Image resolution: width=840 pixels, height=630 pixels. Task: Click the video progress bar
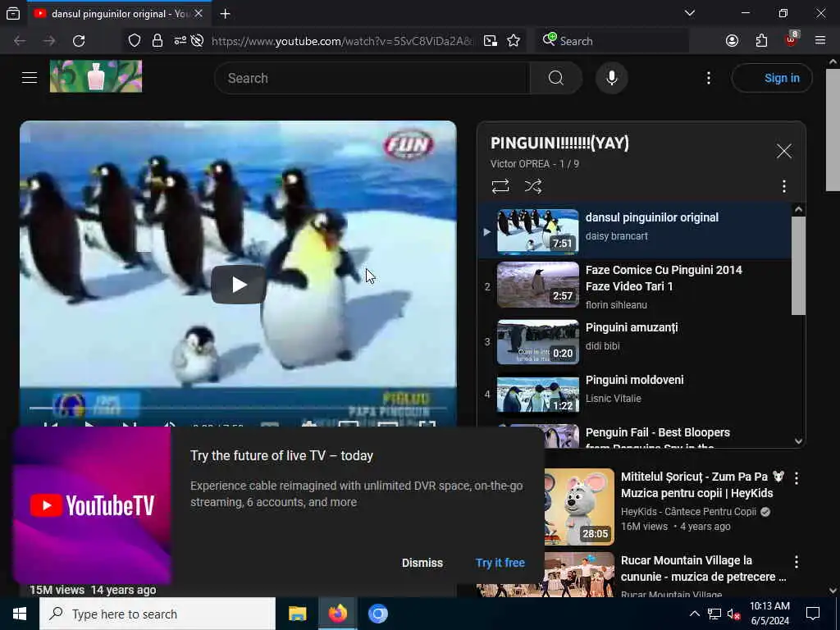tap(238, 409)
